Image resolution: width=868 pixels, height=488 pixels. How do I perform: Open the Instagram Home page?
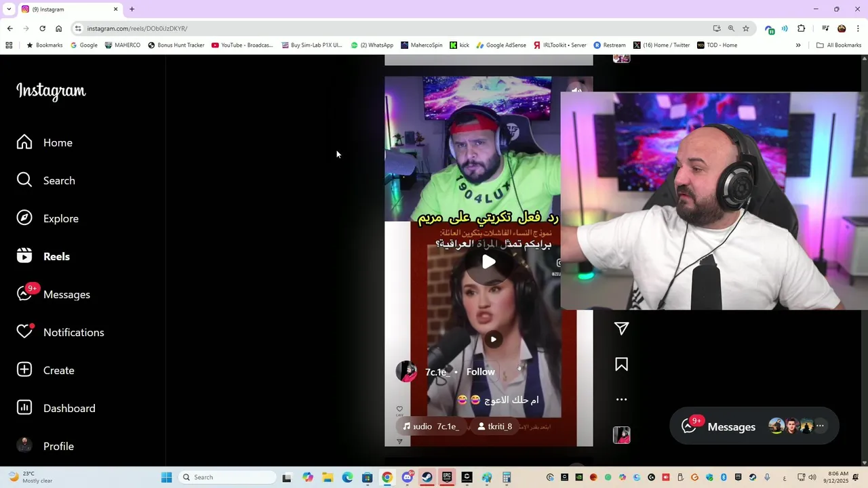click(45, 142)
